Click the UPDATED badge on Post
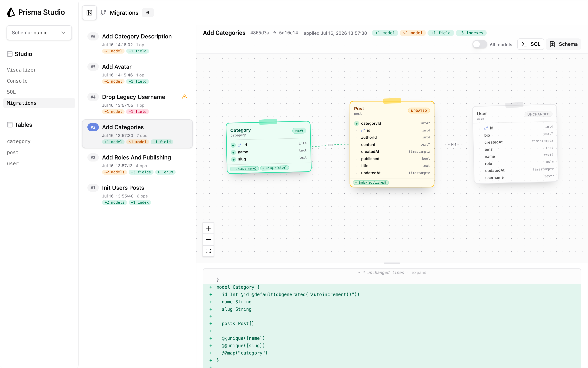This screenshot has height=368, width=588. (419, 111)
